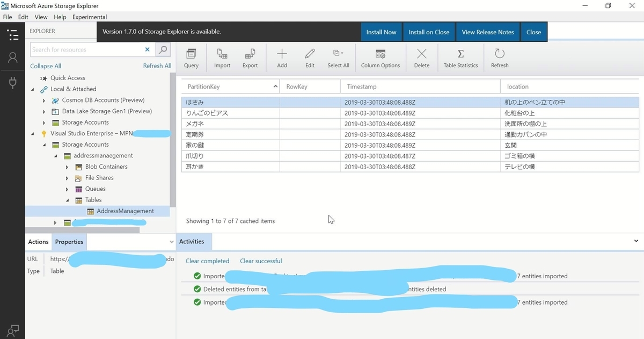
Task: Open the Connect plug icon
Action: 12,82
